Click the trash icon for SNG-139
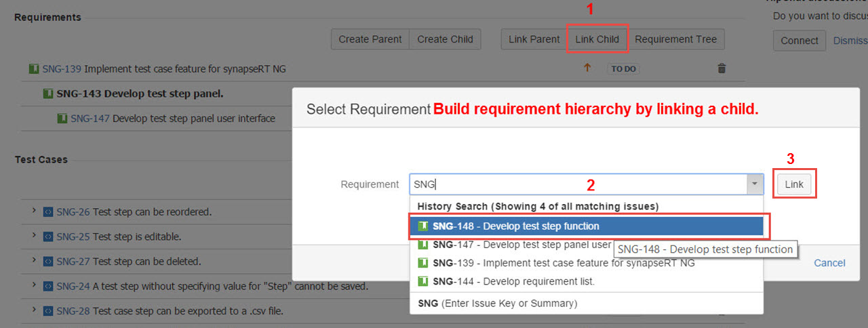The height and width of the screenshot is (328, 868). (722, 68)
